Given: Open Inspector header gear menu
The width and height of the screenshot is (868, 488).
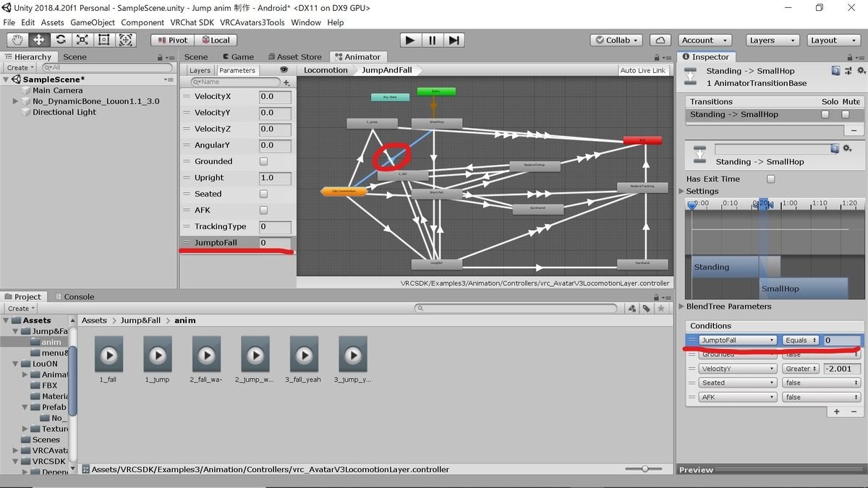Looking at the screenshot, I should [x=860, y=71].
